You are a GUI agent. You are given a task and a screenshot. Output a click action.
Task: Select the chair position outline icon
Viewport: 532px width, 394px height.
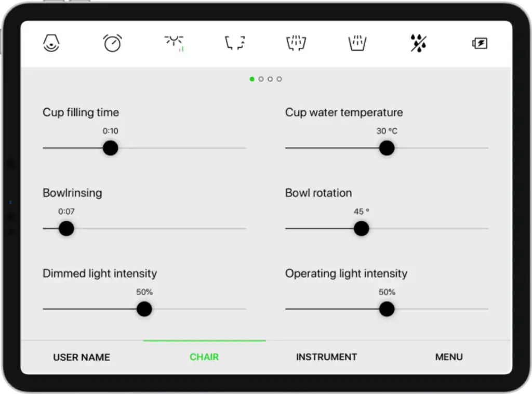click(235, 44)
